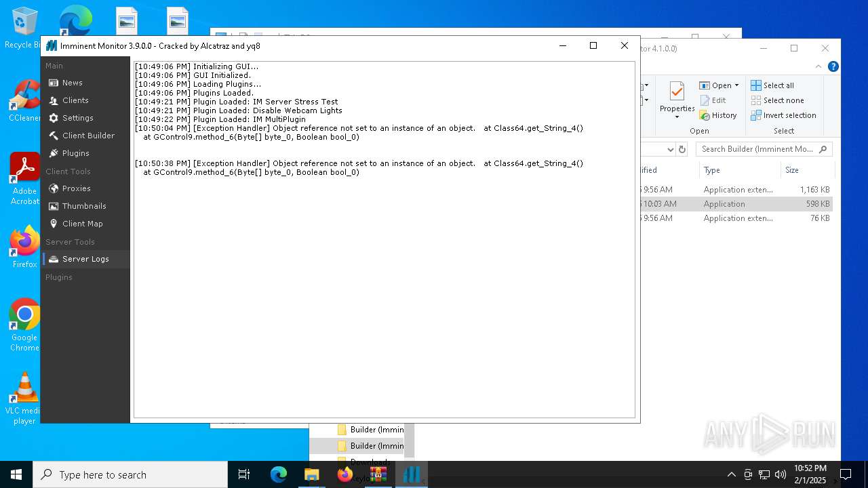Click the 10:50:04 PM Exception Handler log entry
The height and width of the screenshot is (488, 868).
[359, 132]
